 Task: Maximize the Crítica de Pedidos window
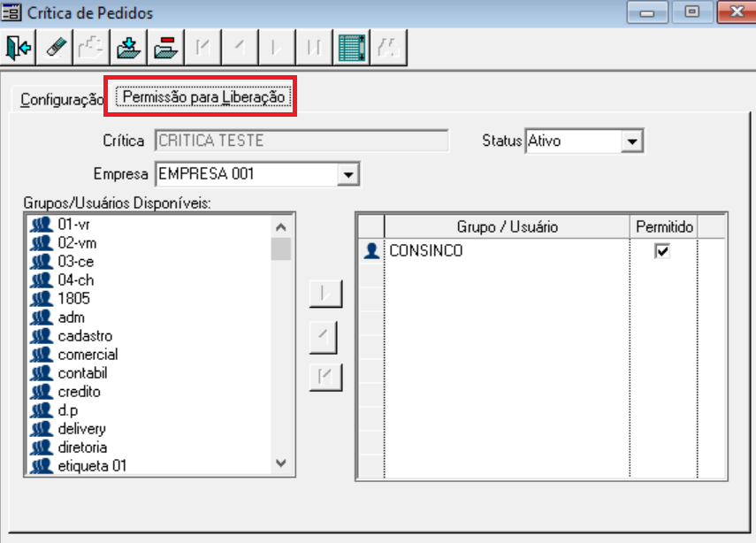[x=691, y=12]
